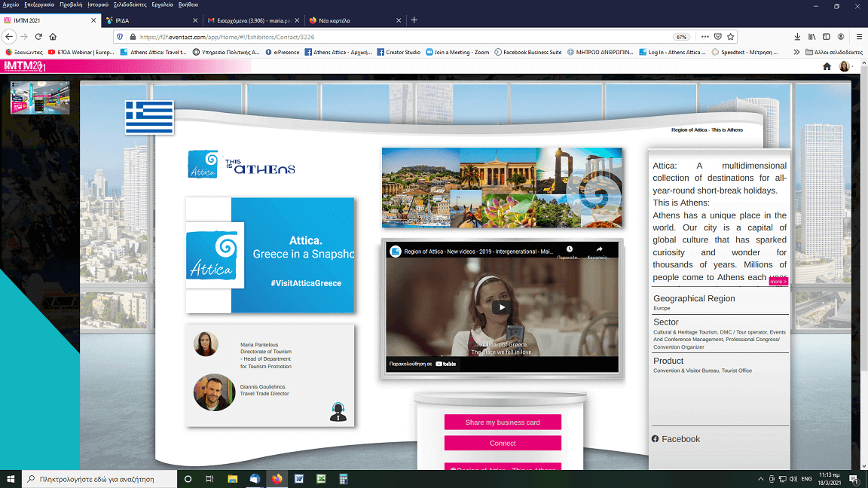Open Join a Meeting - Zoom bookmark
This screenshot has height=488, width=868.
pos(457,52)
